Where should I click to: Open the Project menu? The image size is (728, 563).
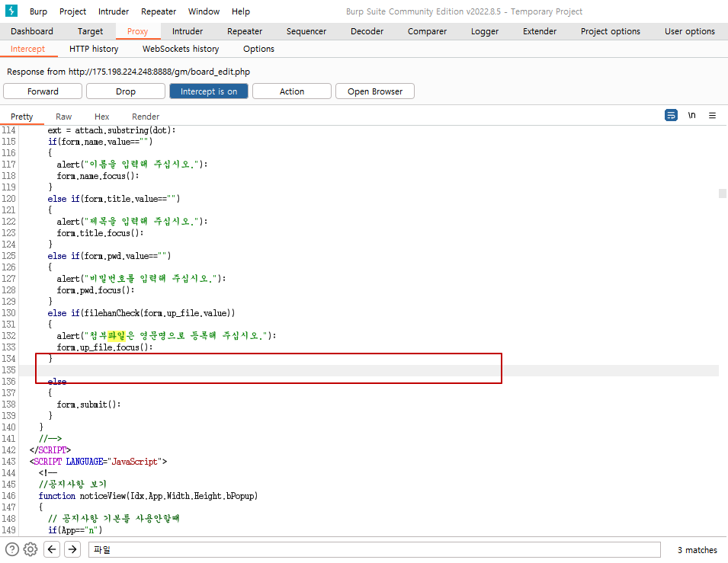click(x=72, y=11)
